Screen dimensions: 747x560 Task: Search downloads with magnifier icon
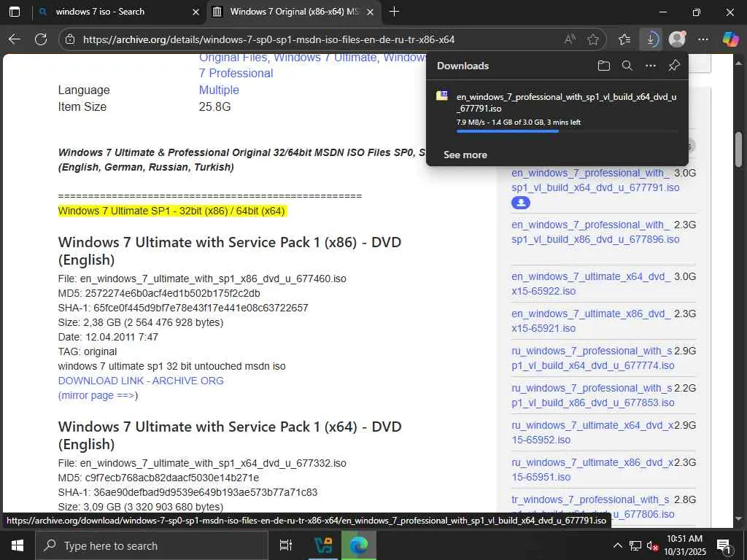coord(627,66)
